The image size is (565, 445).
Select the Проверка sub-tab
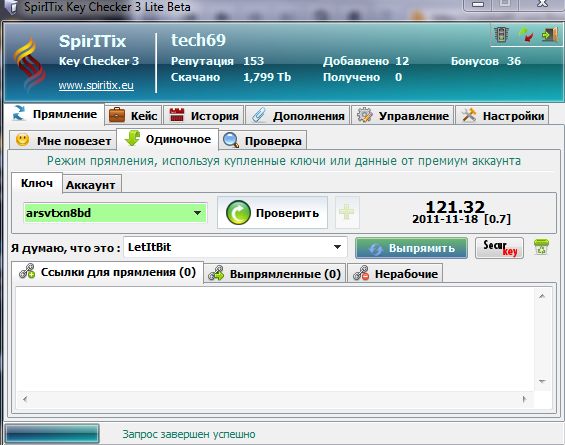tap(263, 141)
